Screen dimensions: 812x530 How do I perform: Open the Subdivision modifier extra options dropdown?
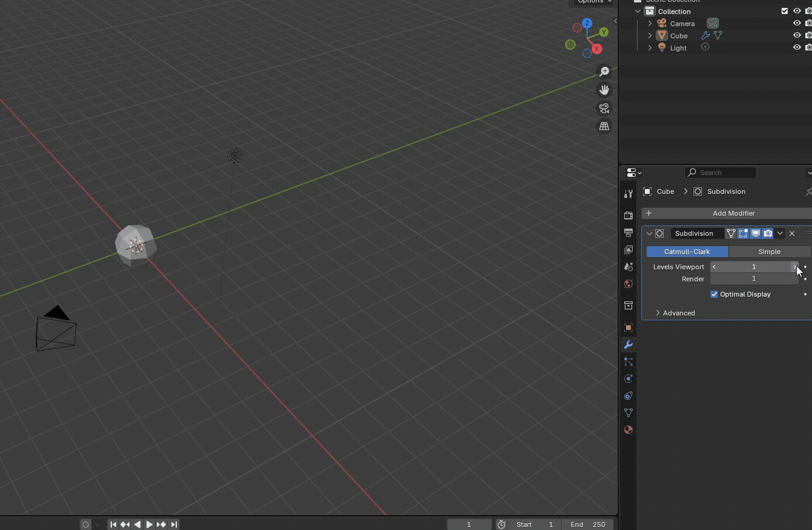click(780, 233)
